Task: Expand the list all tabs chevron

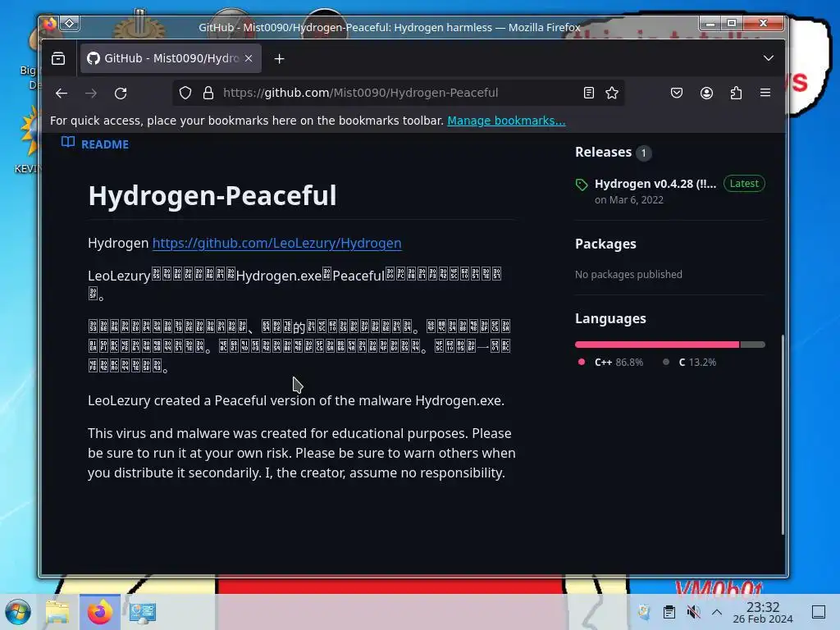Action: point(768,58)
